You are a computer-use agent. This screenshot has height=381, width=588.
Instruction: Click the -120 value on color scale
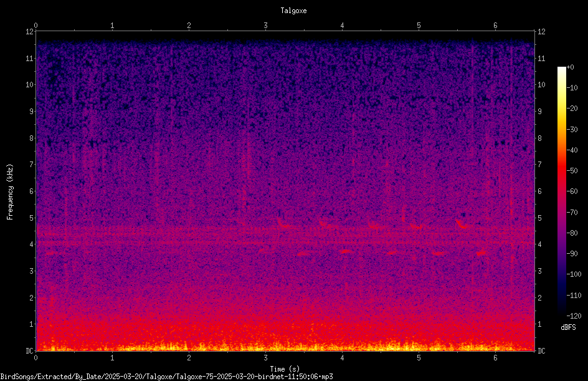574,316
